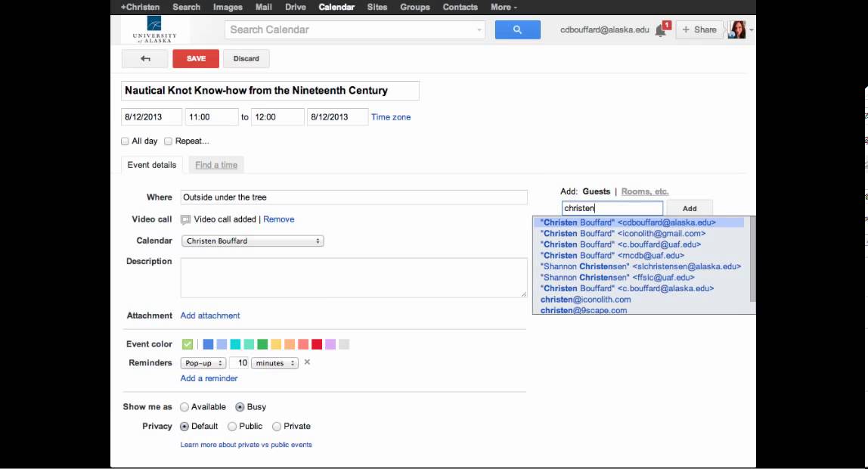Click into the Description text area

pyautogui.click(x=353, y=277)
